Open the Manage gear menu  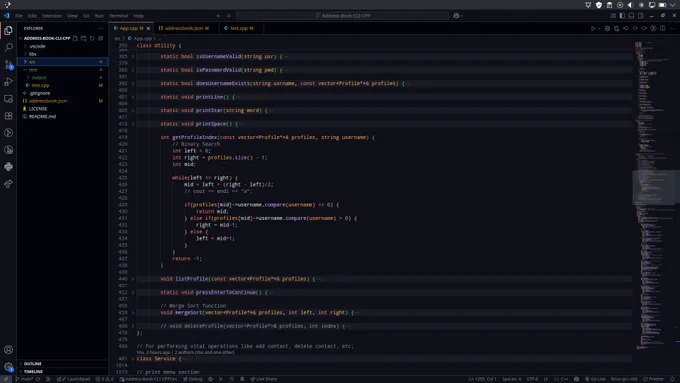pos(8,367)
